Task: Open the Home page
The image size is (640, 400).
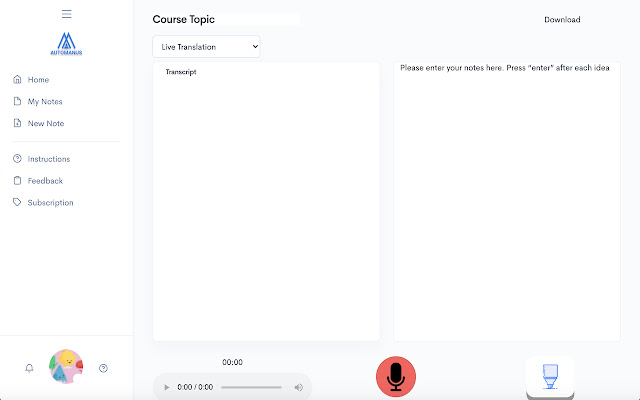Action: pos(38,80)
